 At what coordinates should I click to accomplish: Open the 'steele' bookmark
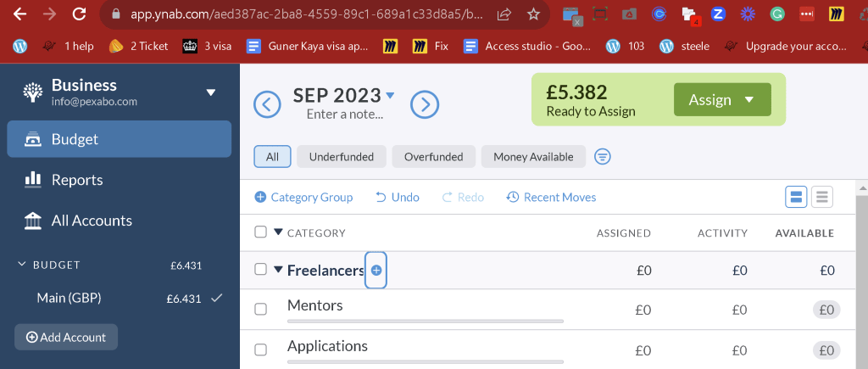click(x=685, y=46)
